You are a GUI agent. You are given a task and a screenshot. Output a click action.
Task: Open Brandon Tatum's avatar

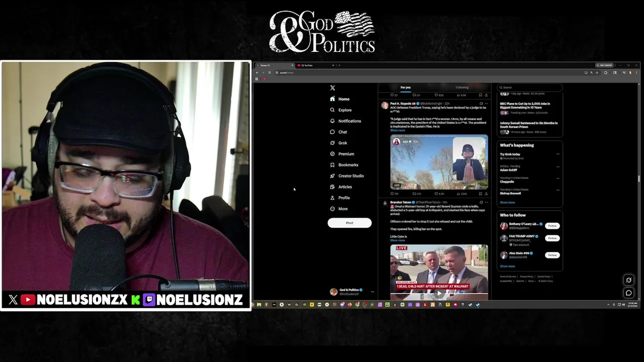pyautogui.click(x=385, y=204)
